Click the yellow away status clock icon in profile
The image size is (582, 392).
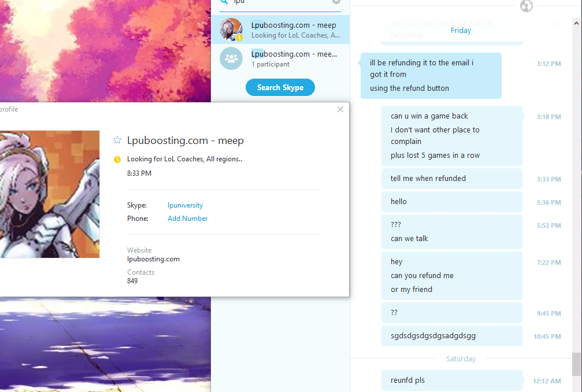tap(117, 160)
